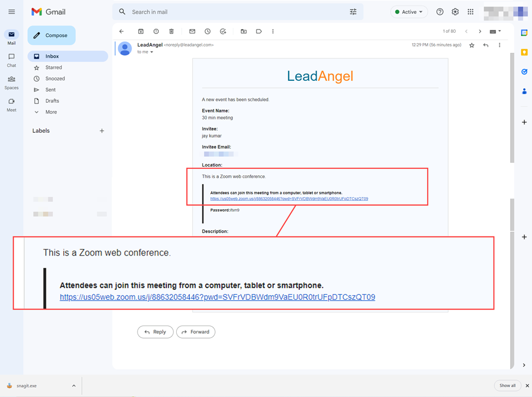Open the message more options menu

point(499,45)
